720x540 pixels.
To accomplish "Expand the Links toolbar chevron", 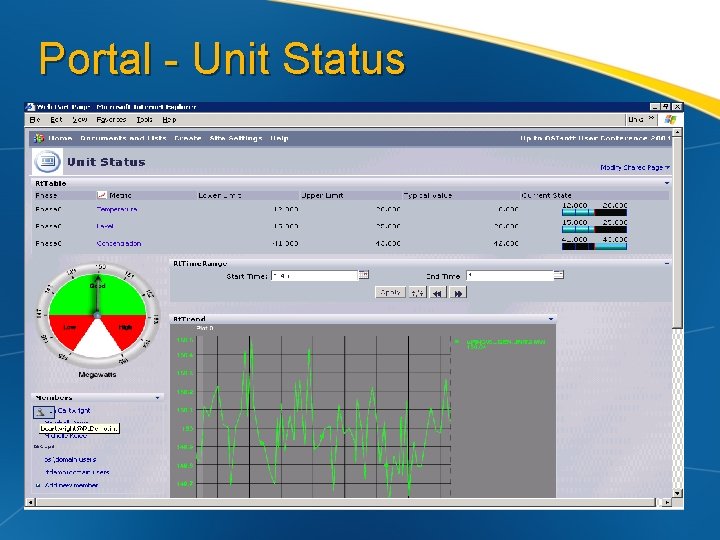I will pyautogui.click(x=651, y=118).
